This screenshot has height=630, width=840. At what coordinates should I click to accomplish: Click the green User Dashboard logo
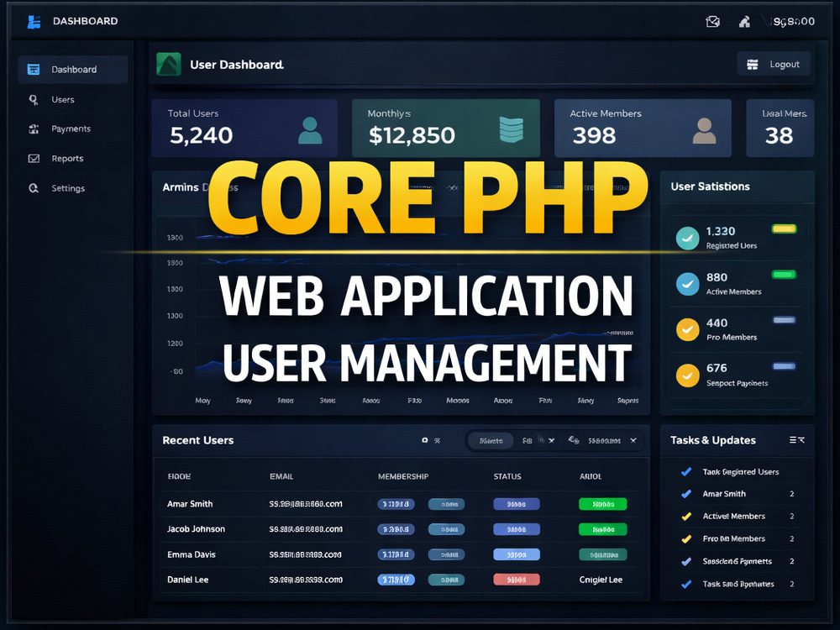pos(168,65)
